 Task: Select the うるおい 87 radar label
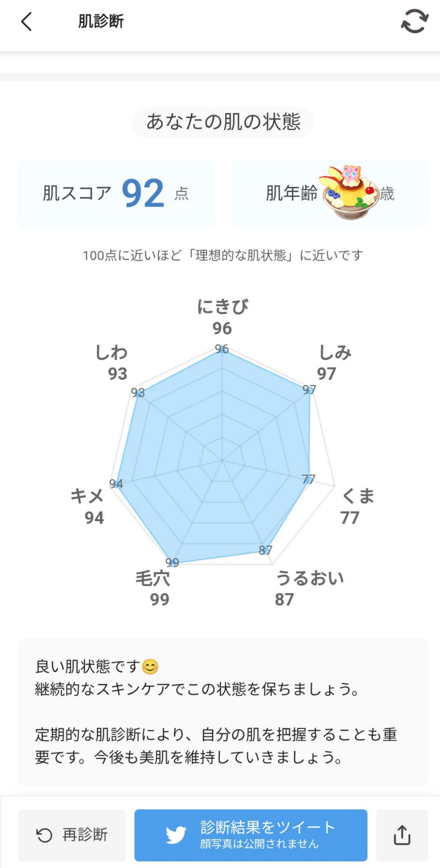pos(309,588)
